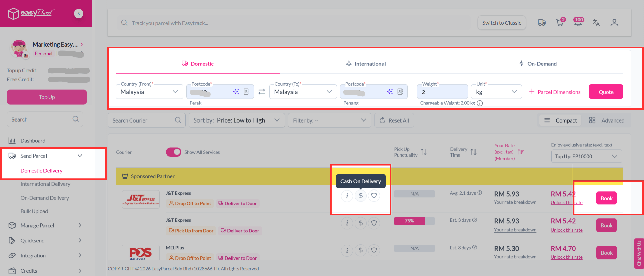Select International Delivery in the sidebar
The width and height of the screenshot is (644, 276).
coord(45,184)
